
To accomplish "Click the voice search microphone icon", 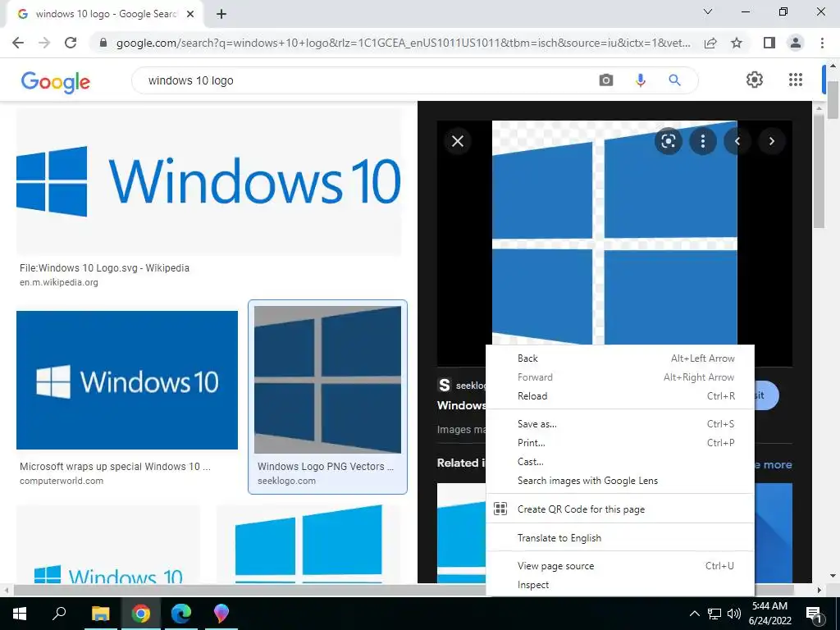I will click(640, 80).
